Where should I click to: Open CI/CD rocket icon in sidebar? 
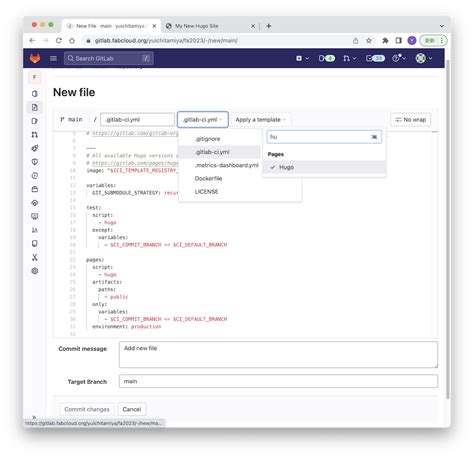pyautogui.click(x=35, y=148)
